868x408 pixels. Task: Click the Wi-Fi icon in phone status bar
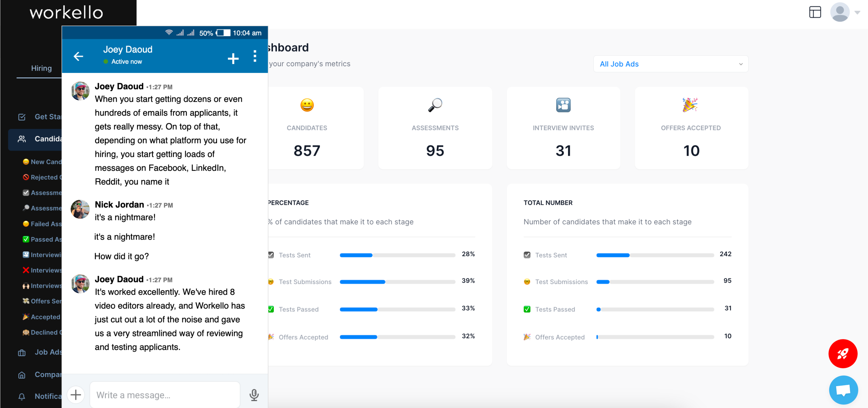click(169, 32)
